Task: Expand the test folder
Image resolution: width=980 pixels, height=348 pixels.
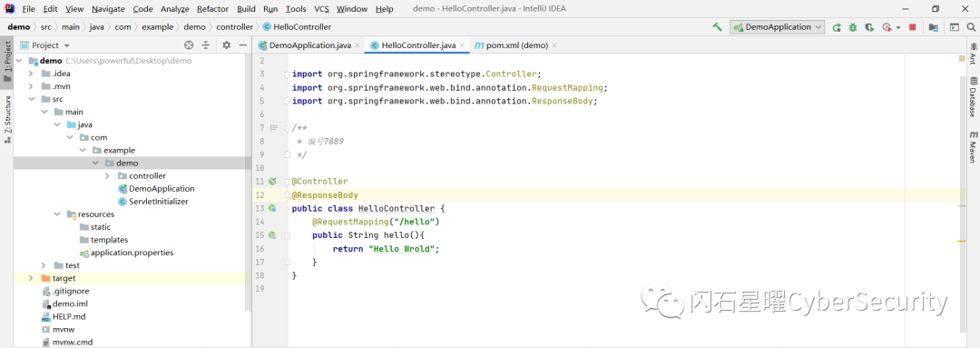Action: [44, 265]
